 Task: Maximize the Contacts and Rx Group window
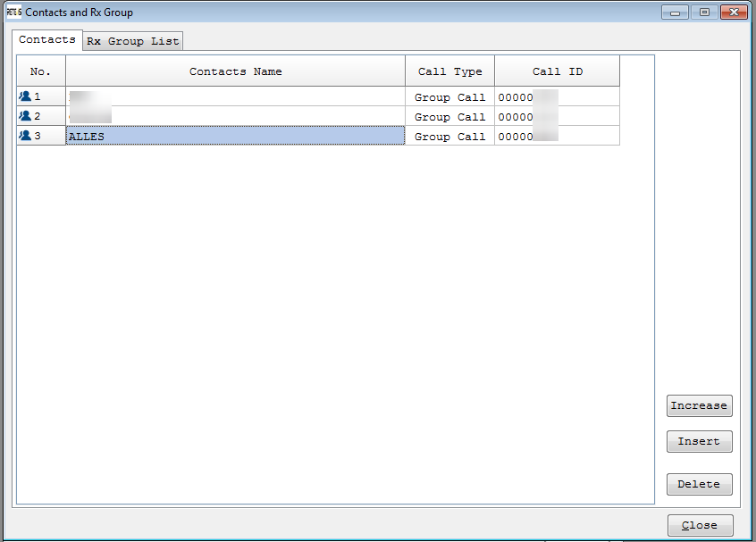tap(704, 13)
